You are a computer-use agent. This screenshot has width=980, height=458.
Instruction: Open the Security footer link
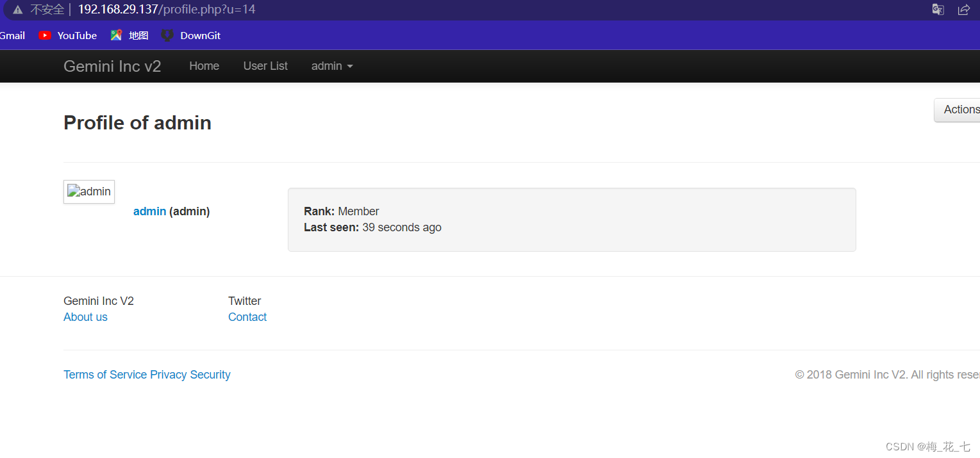click(x=210, y=375)
